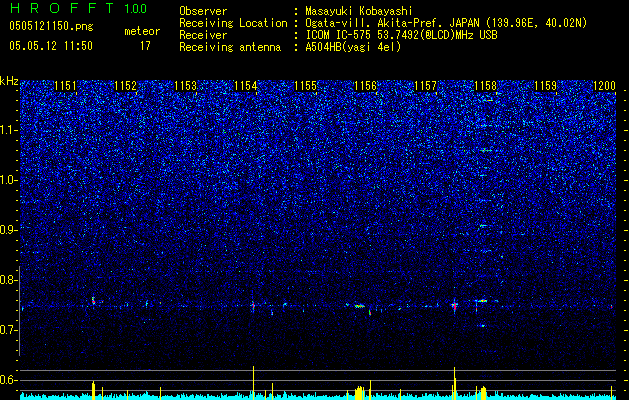Click observer name Masayuki Kobayashi
The image size is (629, 400).
click(359, 11)
